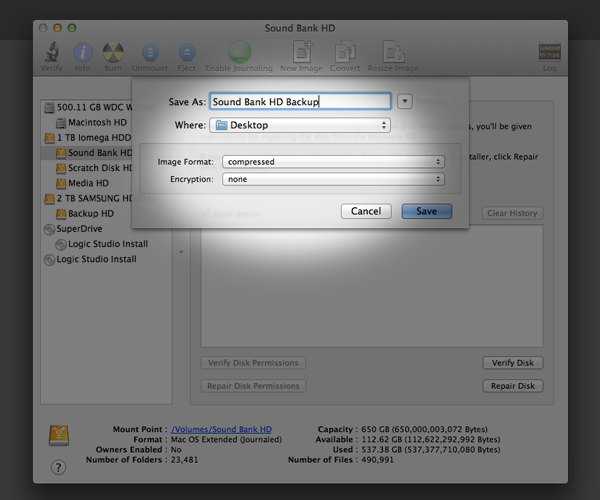This screenshot has width=600, height=500.
Task: Click the Repair Disk Permissions button
Action: coord(253,386)
